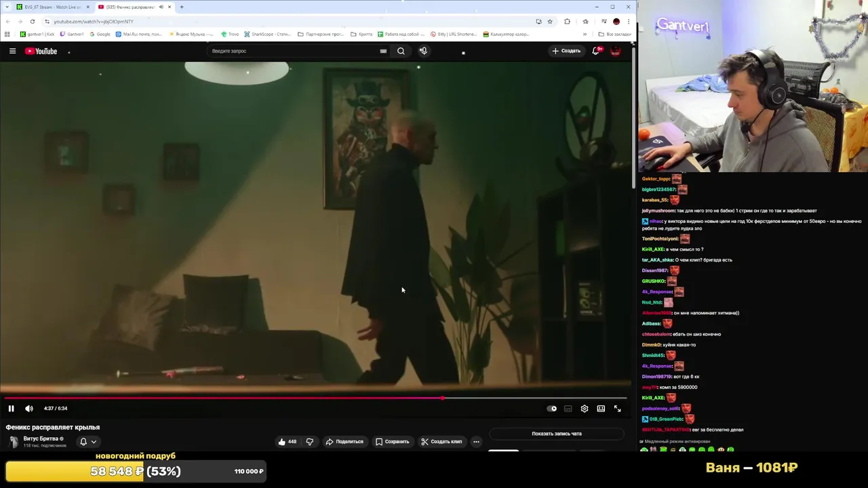868x488 pixels.
Task: Like the video with thumbs up
Action: [288, 442]
